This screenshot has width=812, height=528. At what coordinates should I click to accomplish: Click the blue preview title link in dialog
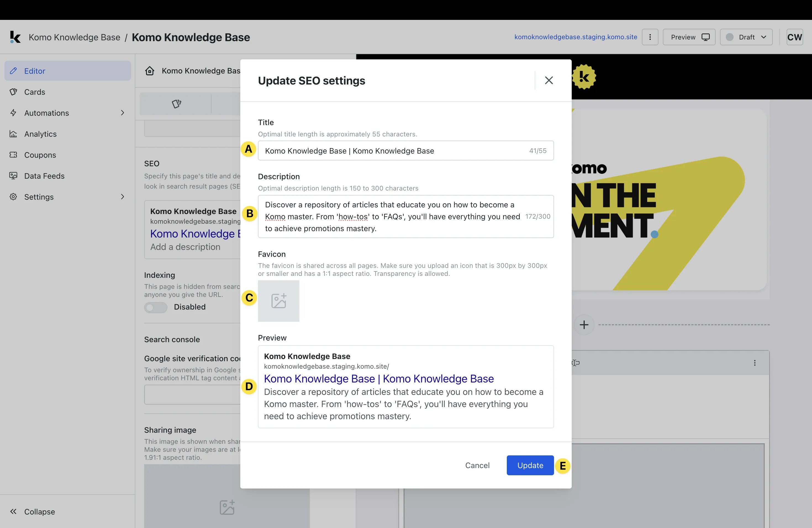pyautogui.click(x=379, y=379)
